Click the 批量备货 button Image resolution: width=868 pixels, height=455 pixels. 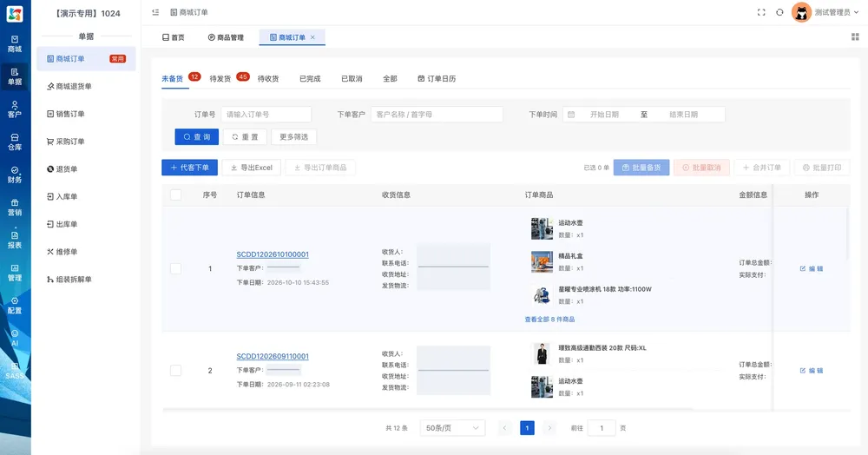641,168
